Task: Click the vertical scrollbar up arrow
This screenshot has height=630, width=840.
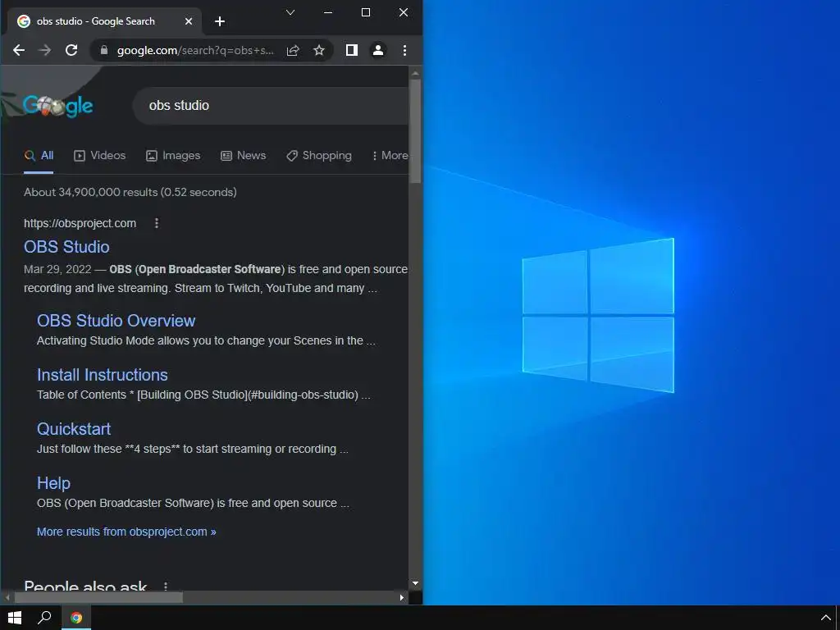Action: click(415, 73)
